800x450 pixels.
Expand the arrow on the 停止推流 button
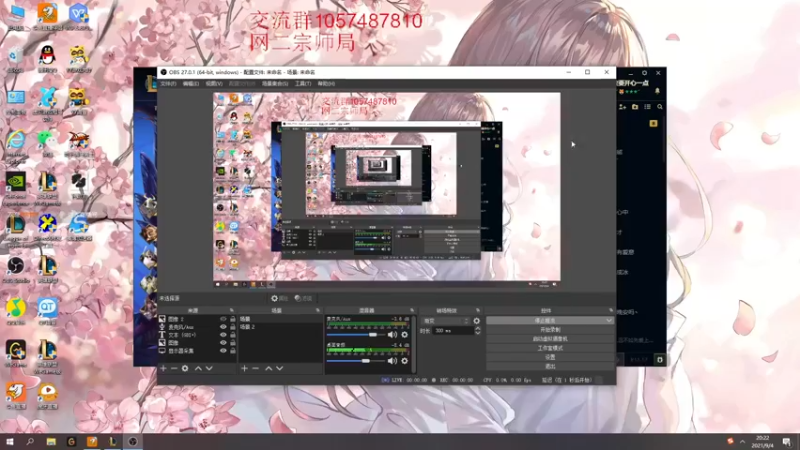click(x=609, y=320)
